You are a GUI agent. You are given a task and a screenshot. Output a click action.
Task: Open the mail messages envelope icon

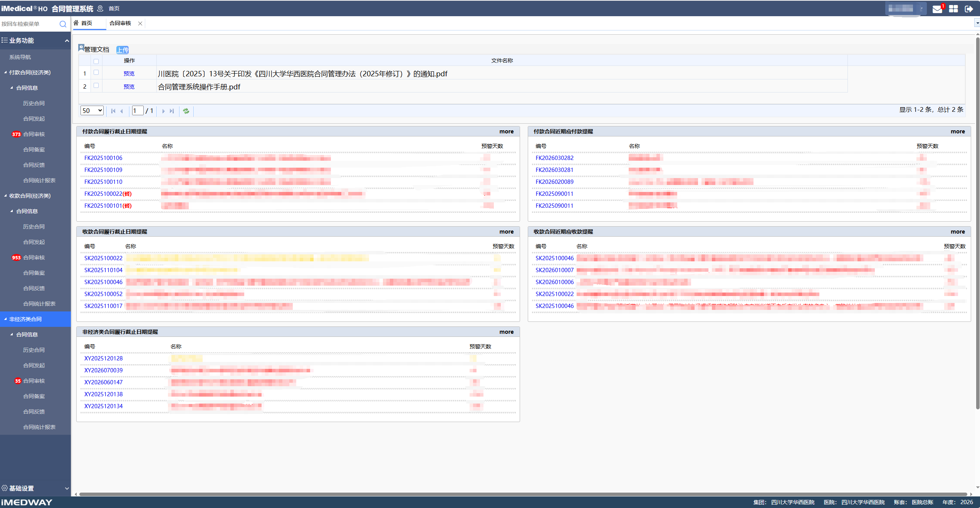937,9
